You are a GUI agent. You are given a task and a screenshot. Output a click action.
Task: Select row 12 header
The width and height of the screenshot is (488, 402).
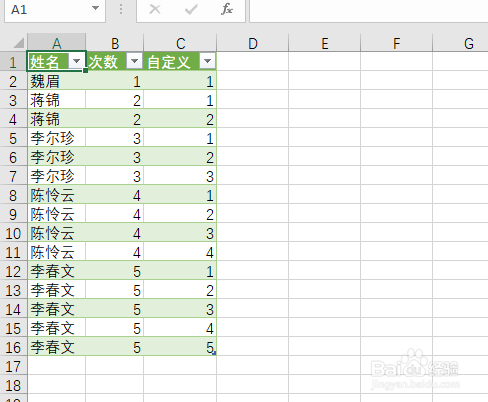tap(13, 271)
